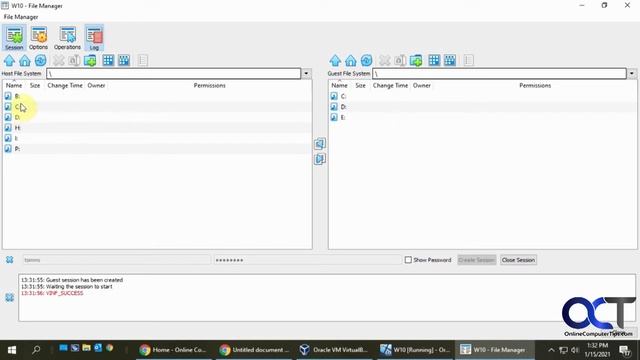Image resolution: width=640 pixels, height=360 pixels.
Task: Select drive P: in host pane
Action: click(x=157, y=149)
